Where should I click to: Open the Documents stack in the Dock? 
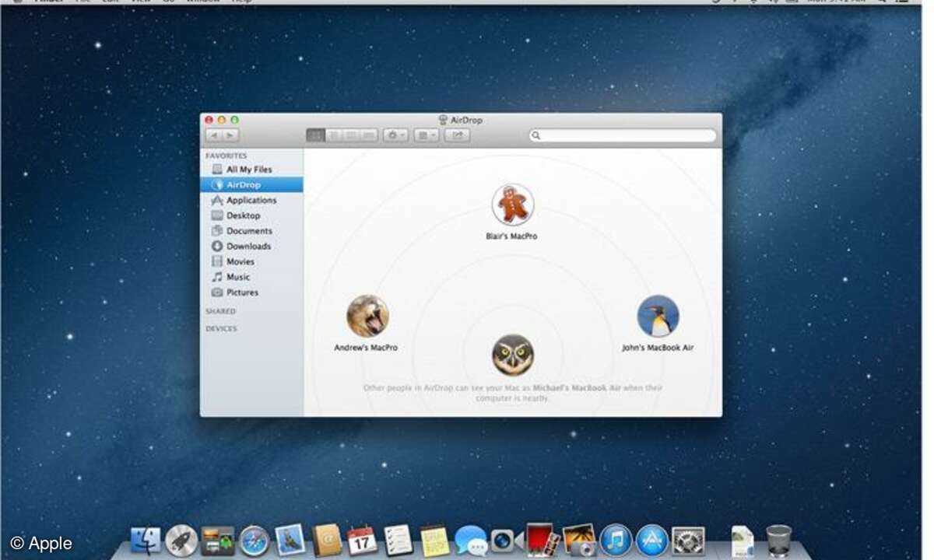[742, 541]
